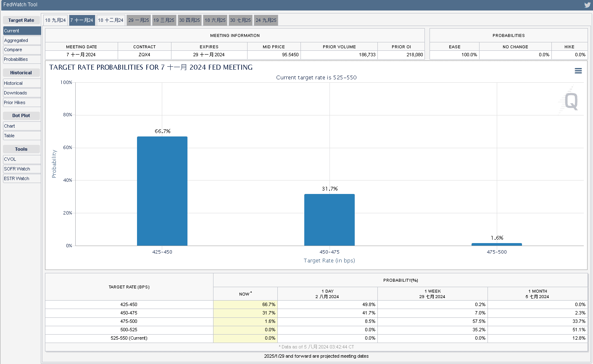
Task: Click the 450-475 bar in chart
Action: 329,220
